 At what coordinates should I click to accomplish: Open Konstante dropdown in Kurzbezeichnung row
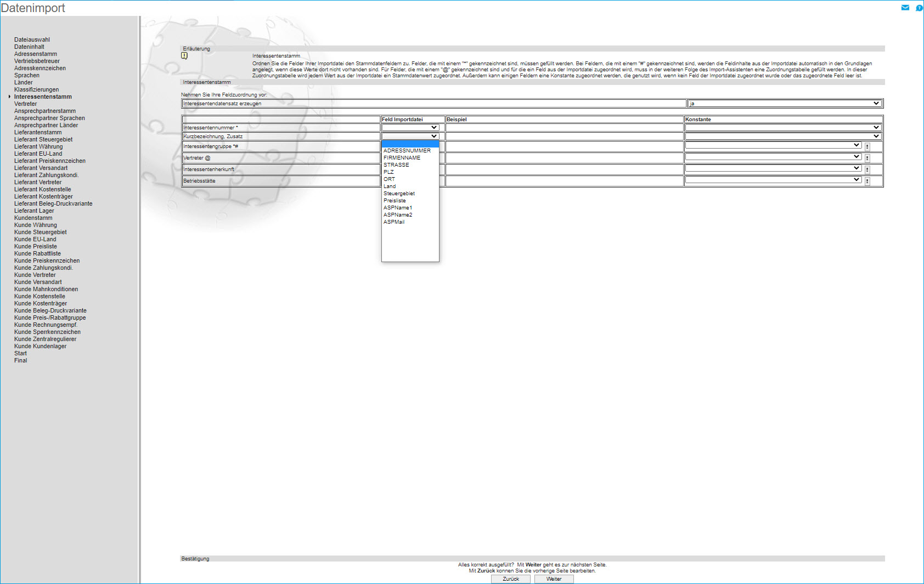(783, 137)
